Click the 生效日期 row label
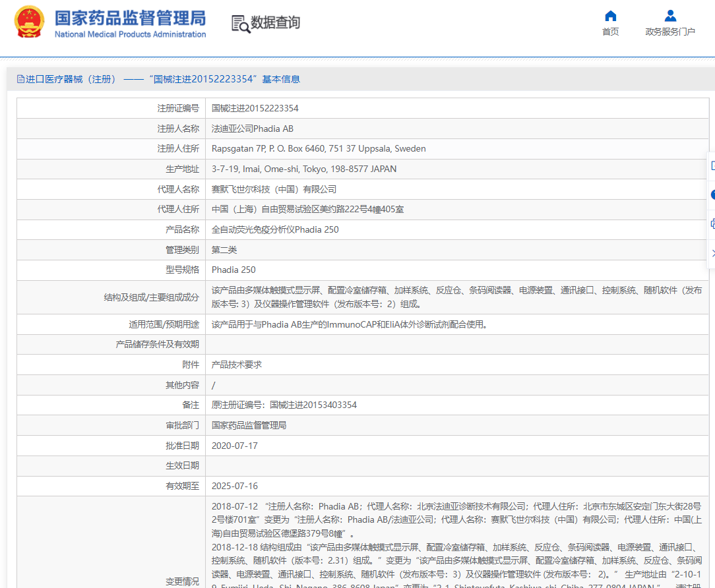The height and width of the screenshot is (588, 715). pos(183,466)
